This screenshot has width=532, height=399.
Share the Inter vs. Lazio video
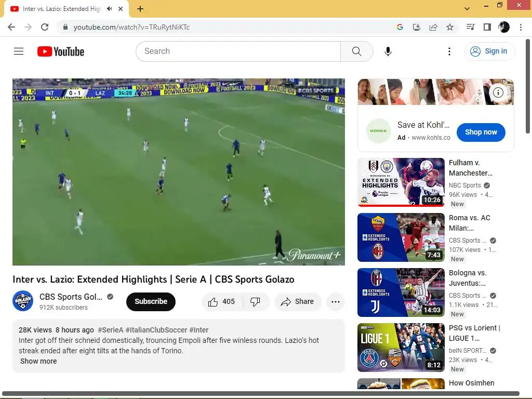tap(298, 302)
